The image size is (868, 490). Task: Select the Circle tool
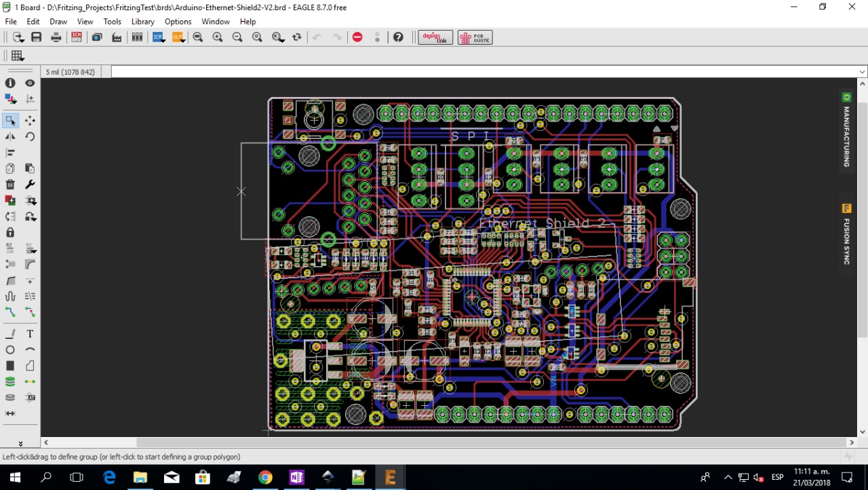tap(10, 350)
